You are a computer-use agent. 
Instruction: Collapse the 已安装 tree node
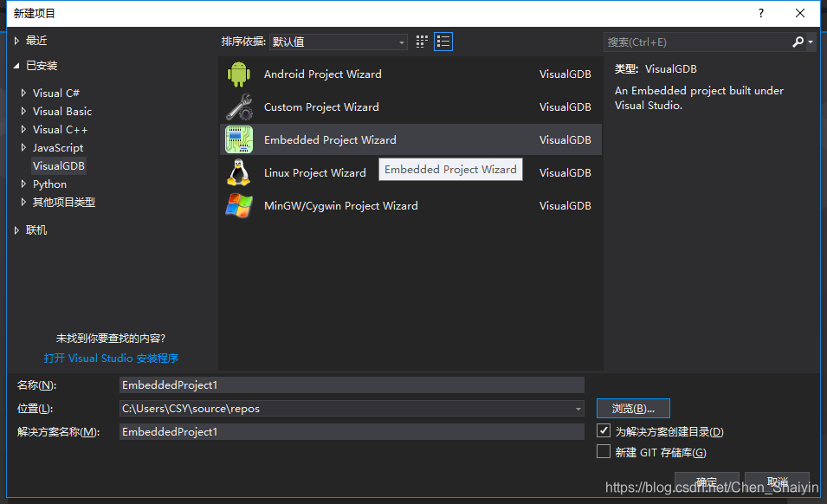tap(16, 65)
